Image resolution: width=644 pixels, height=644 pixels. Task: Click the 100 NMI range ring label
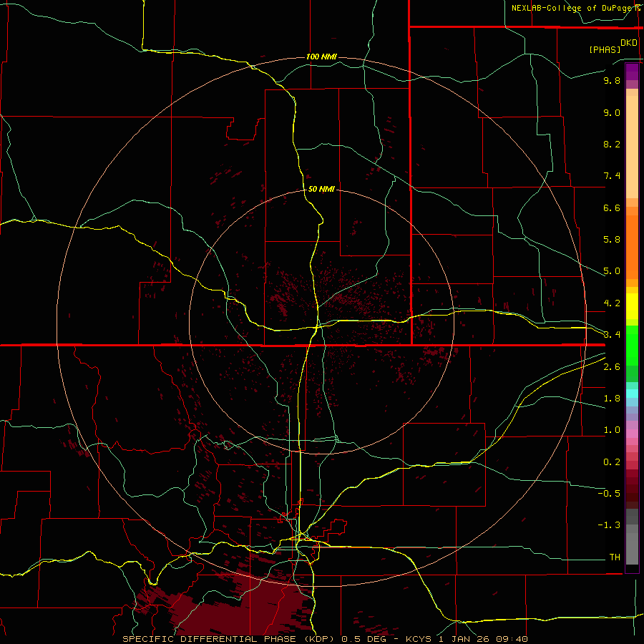point(321,57)
